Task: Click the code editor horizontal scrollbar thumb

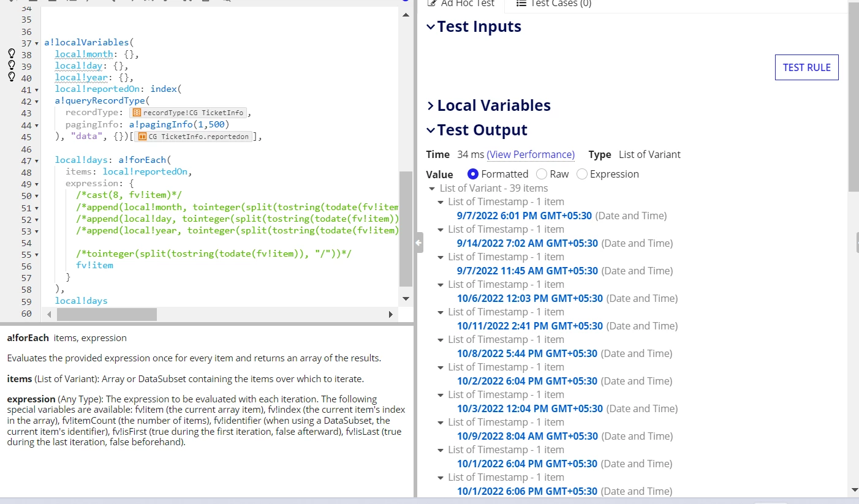Action: 107,314
